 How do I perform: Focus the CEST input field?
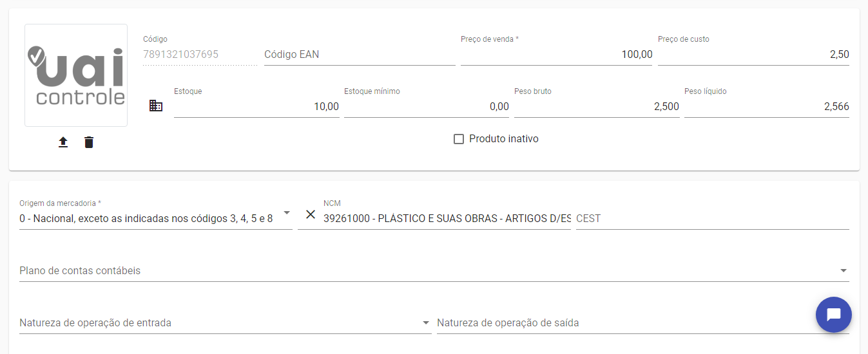tap(712, 219)
